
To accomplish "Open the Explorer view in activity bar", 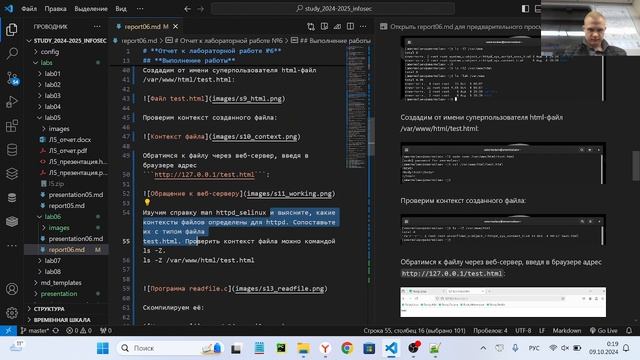I will tap(12, 29).
